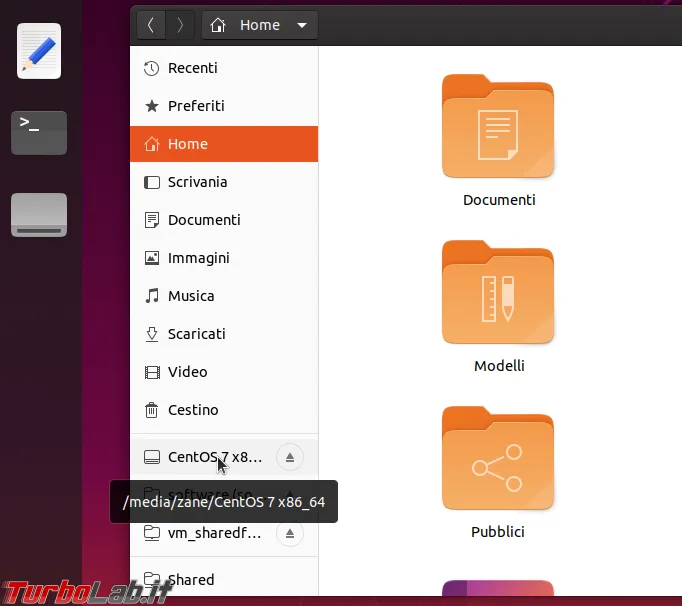Select Preferiti starred items

224,106
